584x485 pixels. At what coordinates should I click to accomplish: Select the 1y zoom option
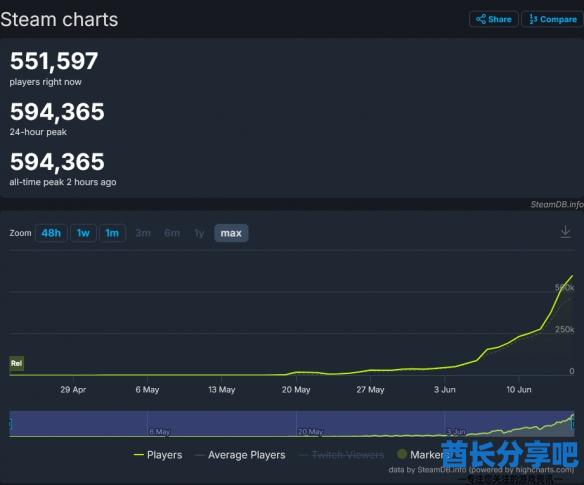199,233
